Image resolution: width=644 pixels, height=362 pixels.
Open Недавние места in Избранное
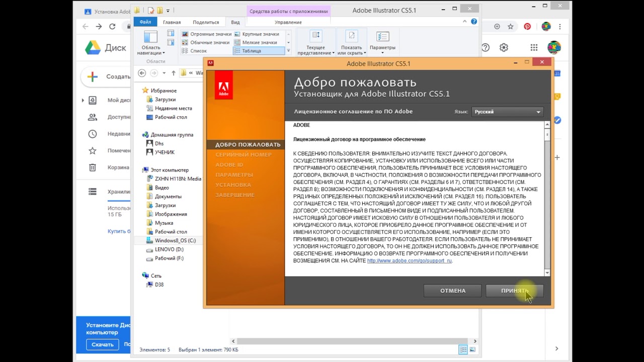pos(169,108)
